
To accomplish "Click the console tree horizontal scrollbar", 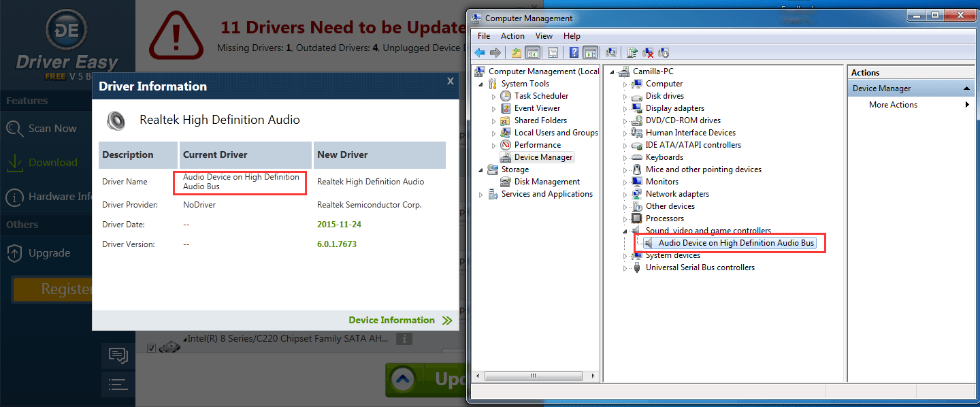I will 534,376.
